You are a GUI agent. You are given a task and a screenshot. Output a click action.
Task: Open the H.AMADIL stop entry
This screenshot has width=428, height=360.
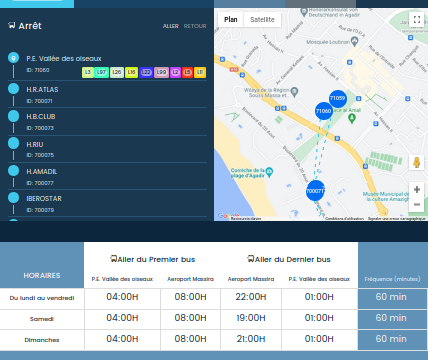click(x=107, y=176)
